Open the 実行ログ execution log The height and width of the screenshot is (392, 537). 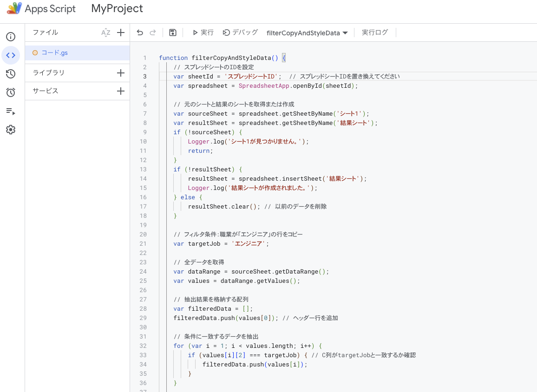point(375,33)
